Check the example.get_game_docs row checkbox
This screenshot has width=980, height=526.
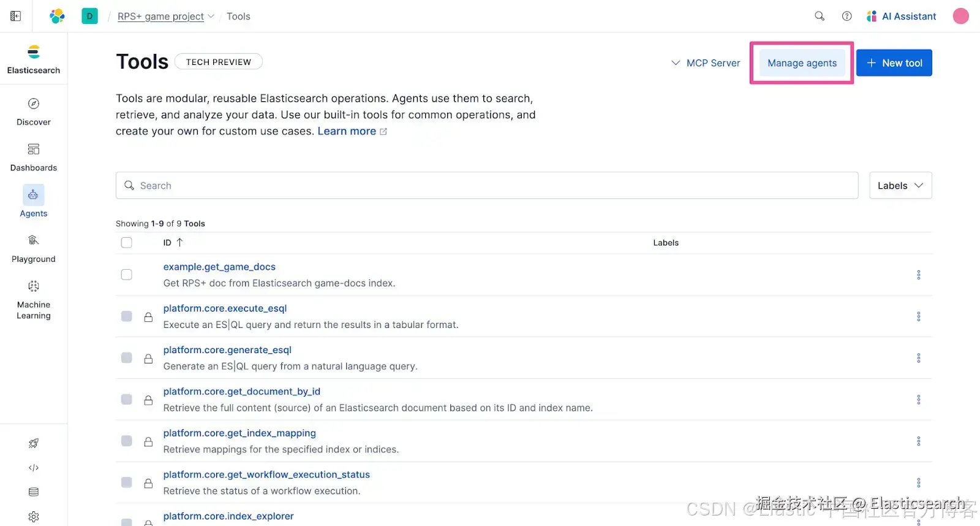[127, 275]
